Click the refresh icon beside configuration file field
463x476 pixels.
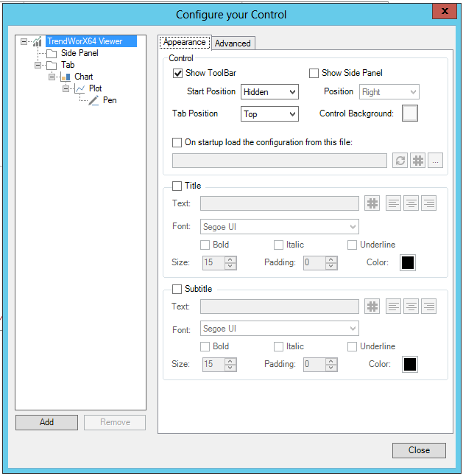400,161
